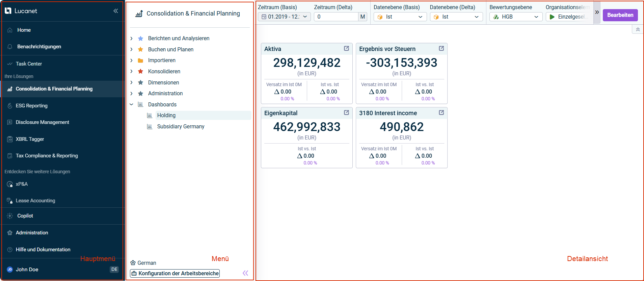Click the Bearbeiten button
This screenshot has height=281, width=644.
[620, 15]
